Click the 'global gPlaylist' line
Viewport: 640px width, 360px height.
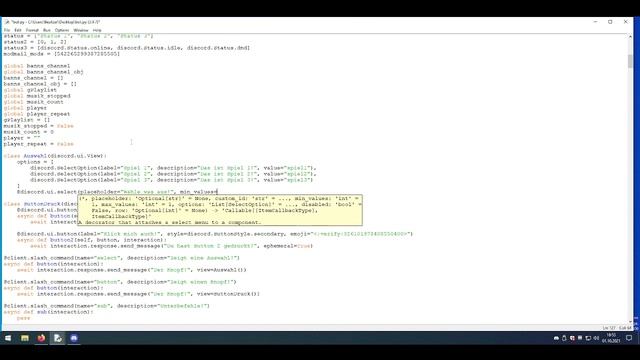30,90
